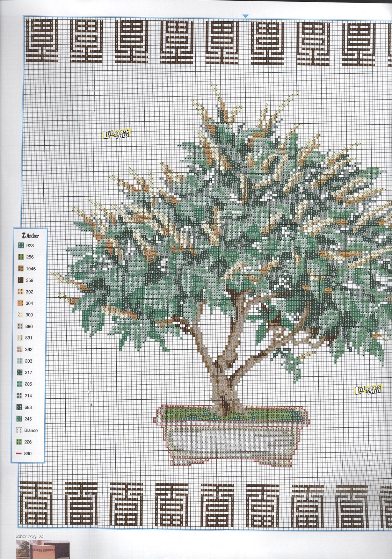Pick the swatch with m symbols for 304

coord(20,303)
